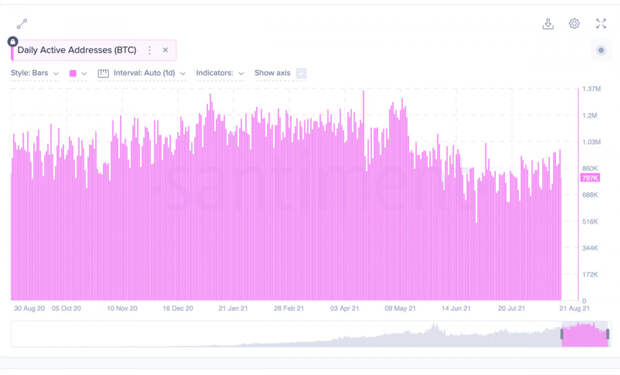620x375 pixels.
Task: Click the 1.2M axis label
Action: 590,116
